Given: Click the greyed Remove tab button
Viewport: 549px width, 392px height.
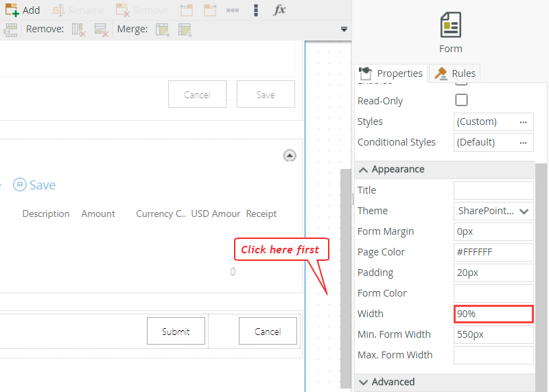Looking at the screenshot, I should click(142, 10).
